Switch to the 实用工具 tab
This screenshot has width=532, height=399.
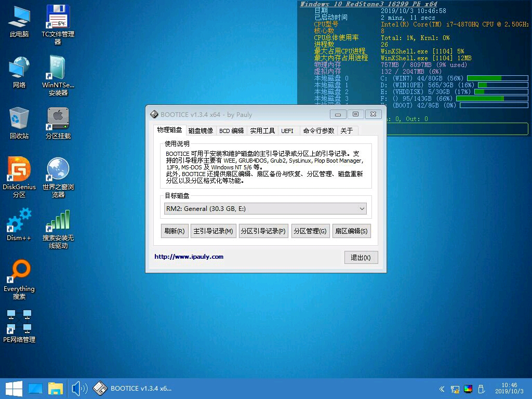[x=262, y=130]
